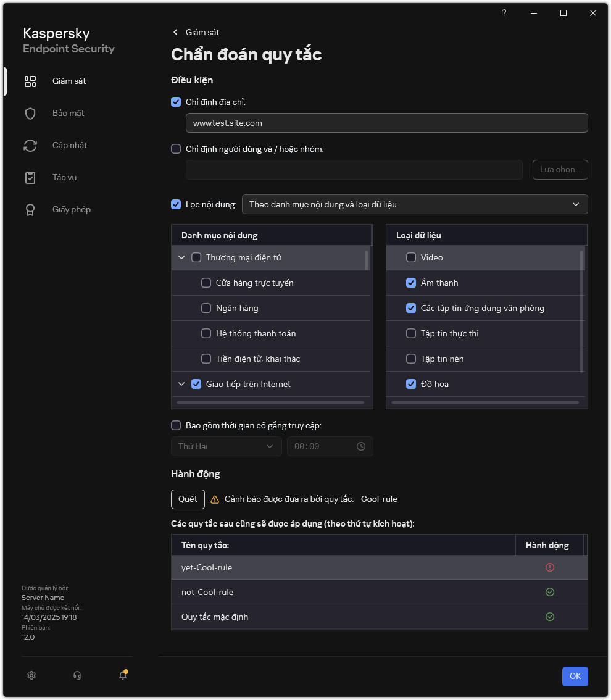Collapse the Giao tiếp trên Internet category

coord(181,384)
